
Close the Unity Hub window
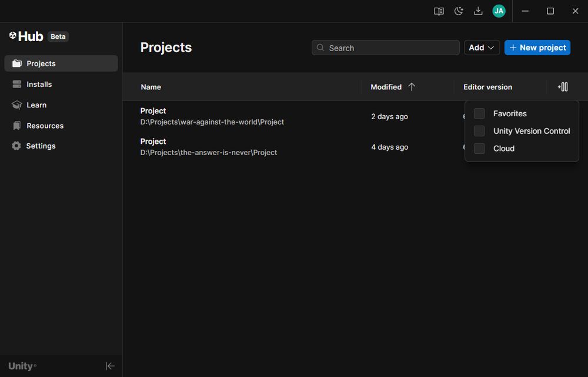575,11
